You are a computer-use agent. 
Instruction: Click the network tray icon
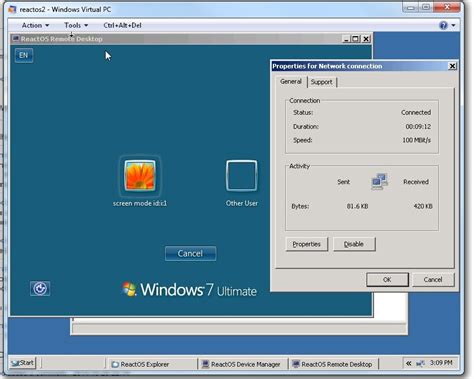coord(420,363)
